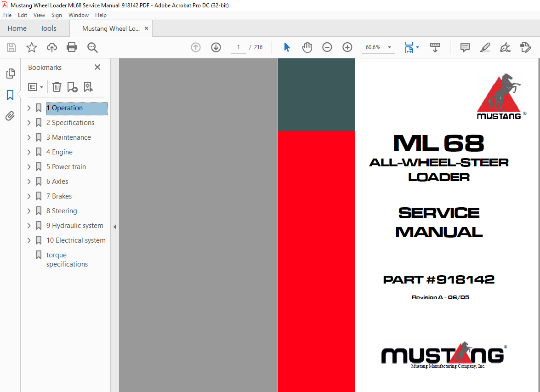Select the 6 Axles bookmark
This screenshot has height=392, width=540.
click(57, 182)
